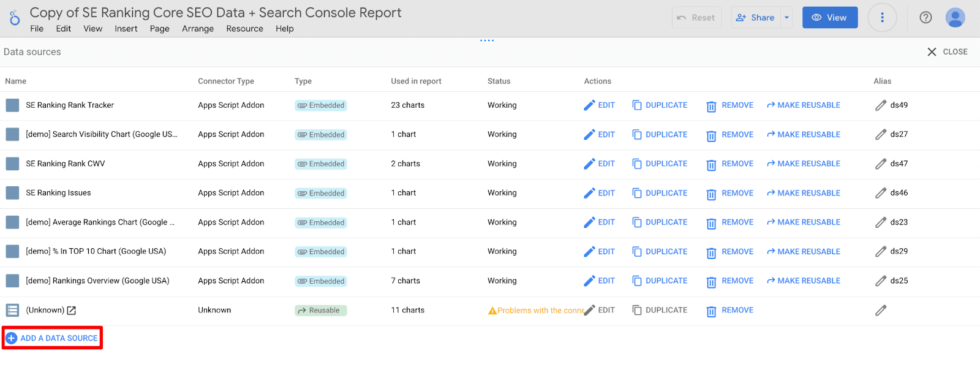Edit alias pencil for ds47
The image size is (980, 386).
(881, 164)
